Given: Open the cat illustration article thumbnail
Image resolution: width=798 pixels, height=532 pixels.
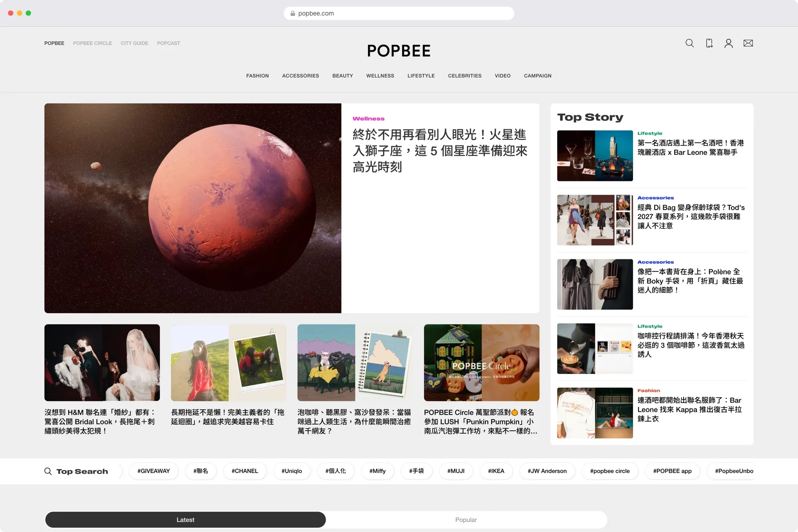Looking at the screenshot, I should pos(355,363).
